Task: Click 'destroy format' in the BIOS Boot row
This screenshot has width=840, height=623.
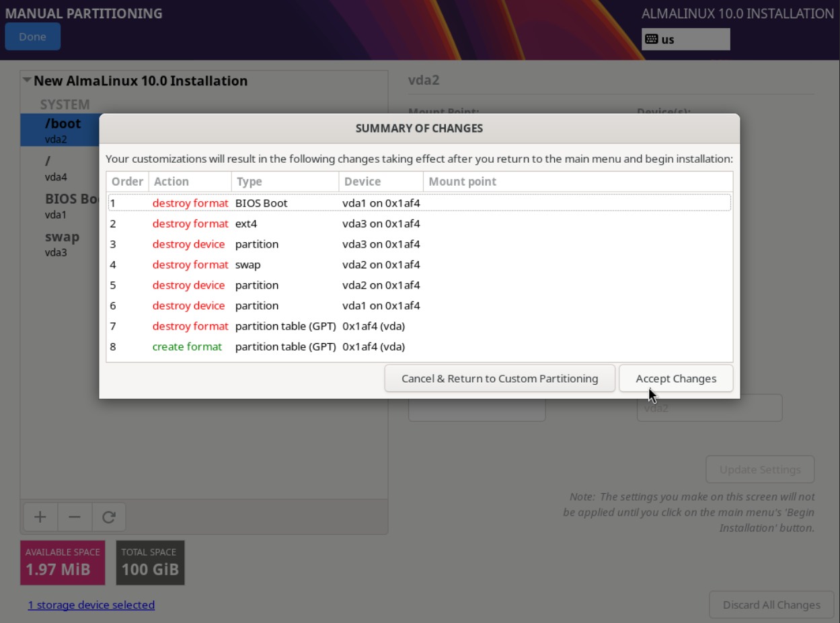Action: point(190,203)
